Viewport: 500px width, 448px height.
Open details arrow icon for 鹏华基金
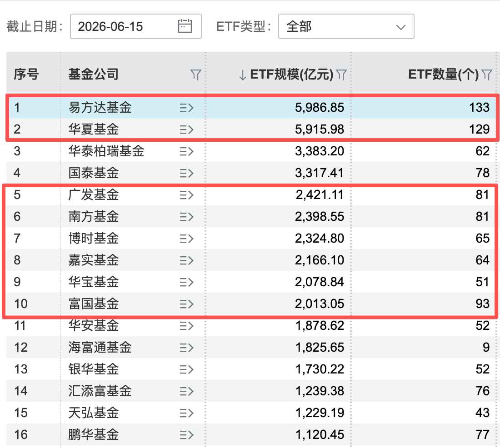pyautogui.click(x=186, y=435)
